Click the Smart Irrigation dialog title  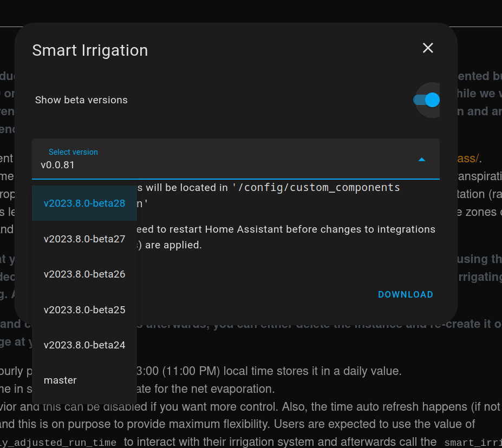90,50
